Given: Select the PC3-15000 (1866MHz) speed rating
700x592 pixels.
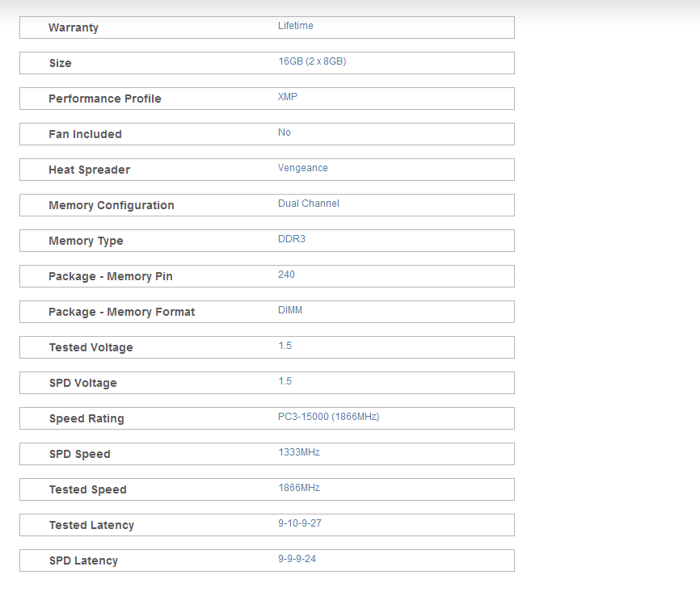Looking at the screenshot, I should coord(328,417).
